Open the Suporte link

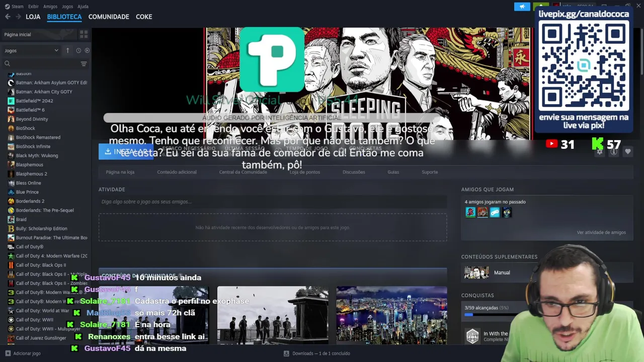(x=430, y=172)
